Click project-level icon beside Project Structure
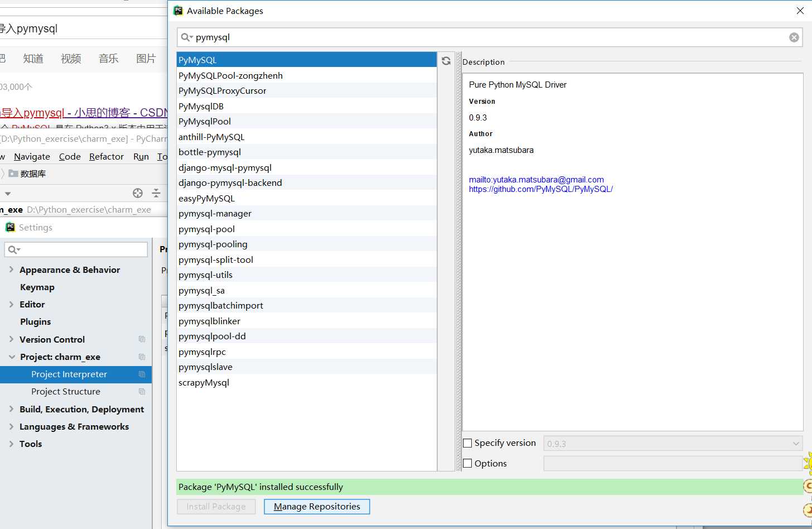The width and height of the screenshot is (812, 529). coord(142,392)
